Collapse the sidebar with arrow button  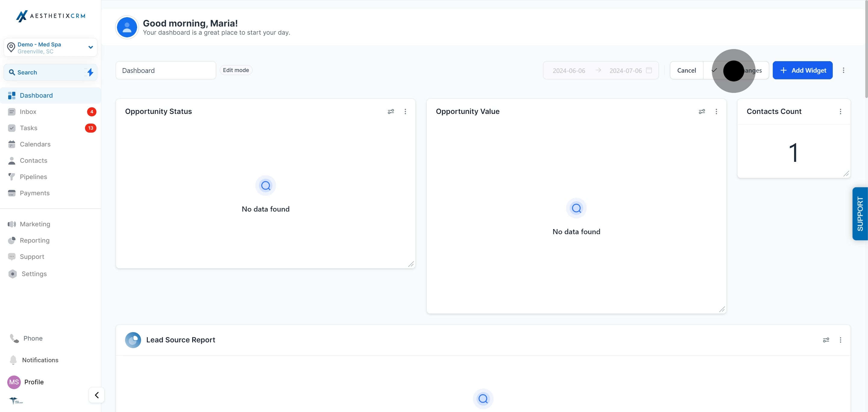coord(96,395)
